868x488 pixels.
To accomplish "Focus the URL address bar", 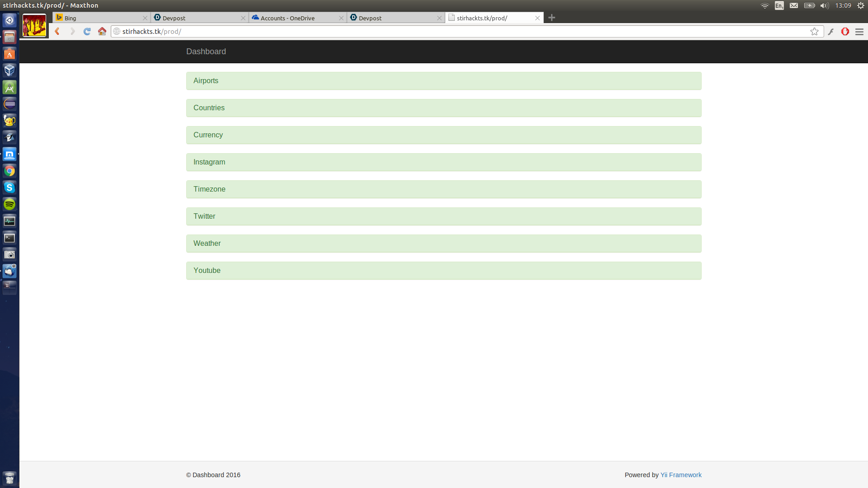I will click(x=452, y=32).
